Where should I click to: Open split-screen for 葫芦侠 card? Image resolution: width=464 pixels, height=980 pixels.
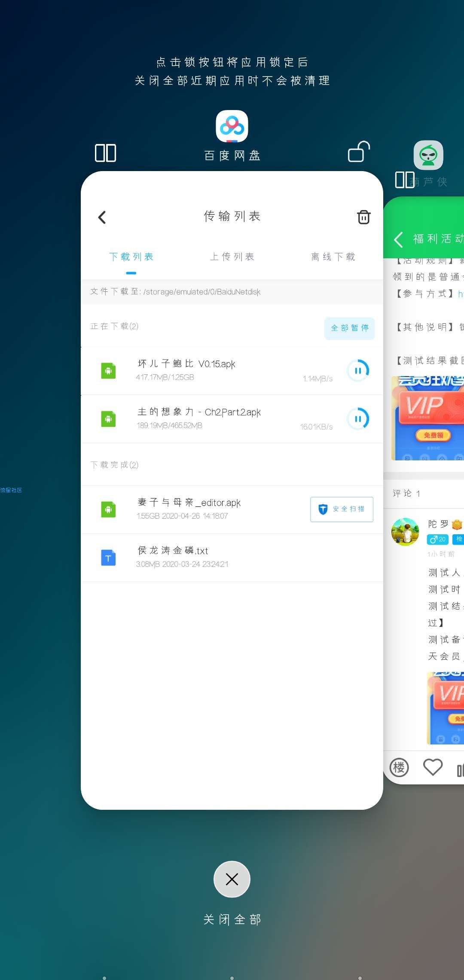405,180
